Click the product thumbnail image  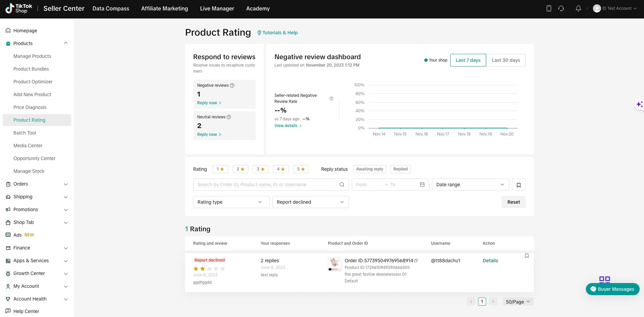(x=335, y=264)
